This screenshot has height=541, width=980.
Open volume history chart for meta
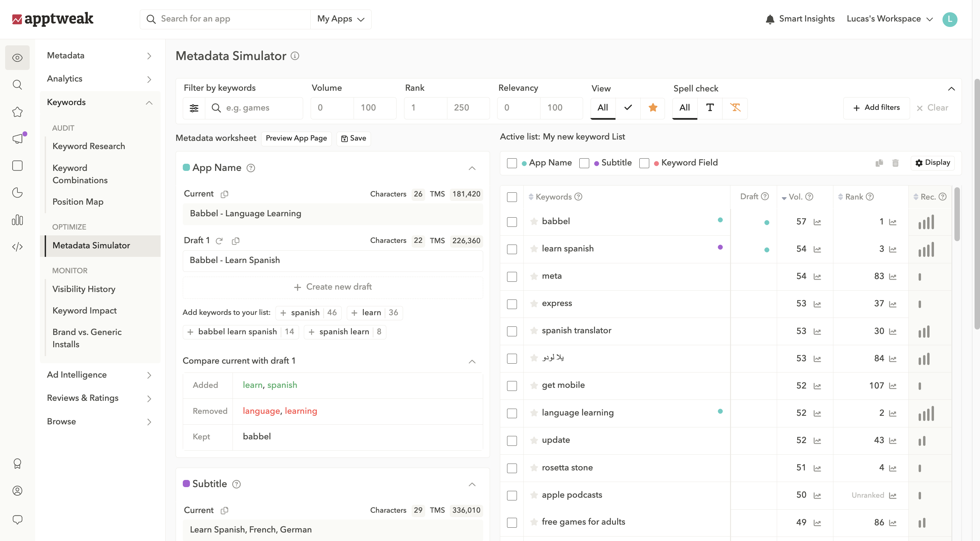(817, 277)
